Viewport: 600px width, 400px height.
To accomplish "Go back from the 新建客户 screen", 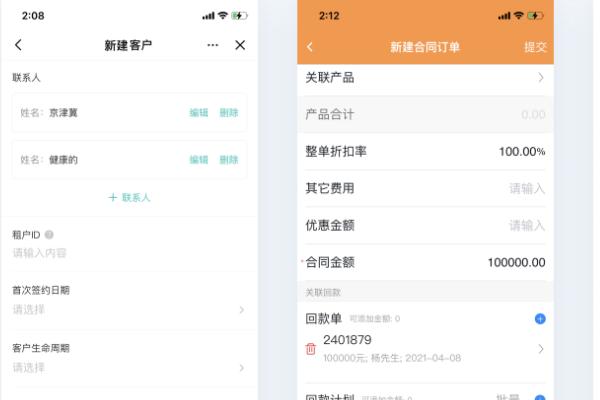I will click(x=18, y=45).
